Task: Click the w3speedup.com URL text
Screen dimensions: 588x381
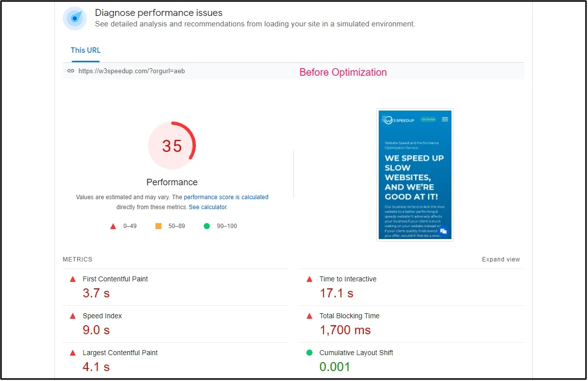Action: click(x=132, y=71)
